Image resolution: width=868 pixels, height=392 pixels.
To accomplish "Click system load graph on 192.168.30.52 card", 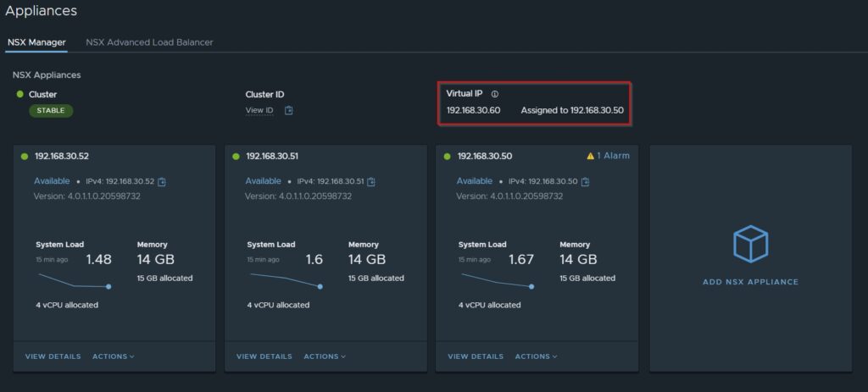I will tap(75, 281).
